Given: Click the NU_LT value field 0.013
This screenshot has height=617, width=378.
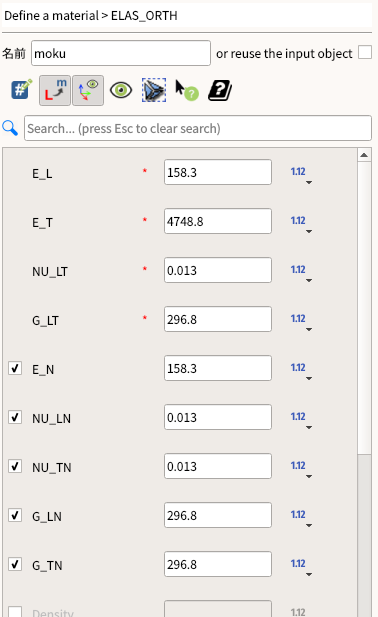Looking at the screenshot, I should tap(218, 270).
